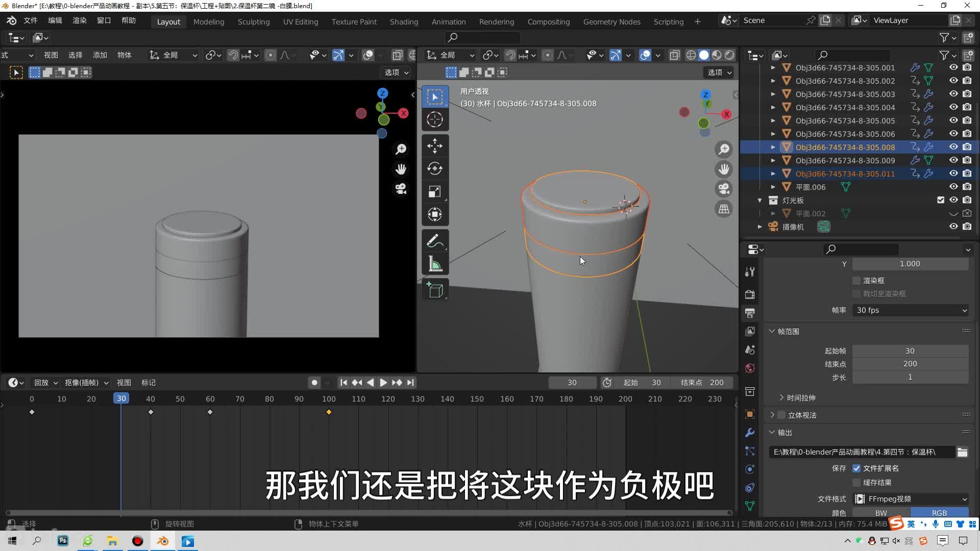Expand the 输出 section

click(x=772, y=433)
